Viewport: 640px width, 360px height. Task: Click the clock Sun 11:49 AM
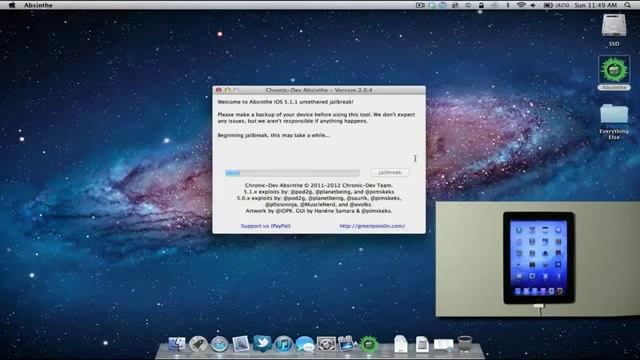(x=596, y=5)
